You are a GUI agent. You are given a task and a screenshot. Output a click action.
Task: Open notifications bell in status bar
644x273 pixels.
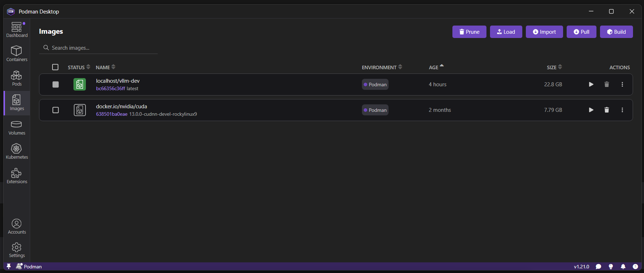pos(623,267)
